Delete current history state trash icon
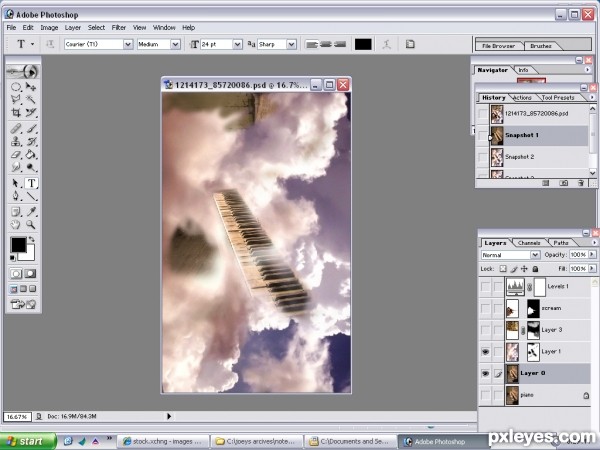This screenshot has height=450, width=600. (x=581, y=183)
